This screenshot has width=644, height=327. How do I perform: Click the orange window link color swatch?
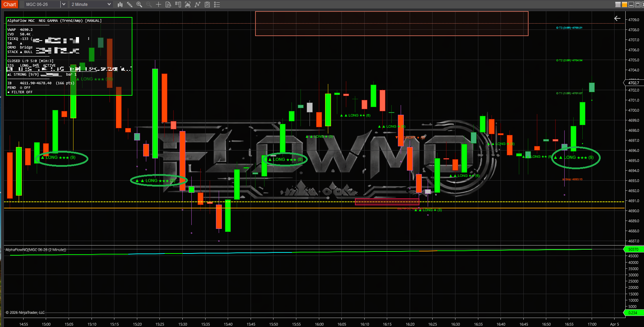tap(625, 5)
